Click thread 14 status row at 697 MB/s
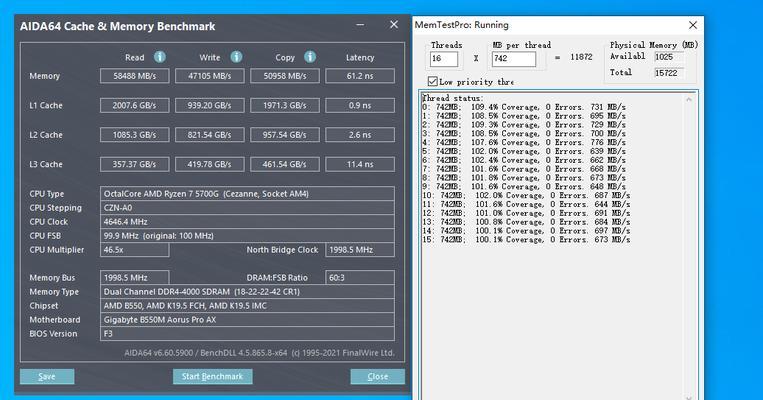 coord(526,231)
